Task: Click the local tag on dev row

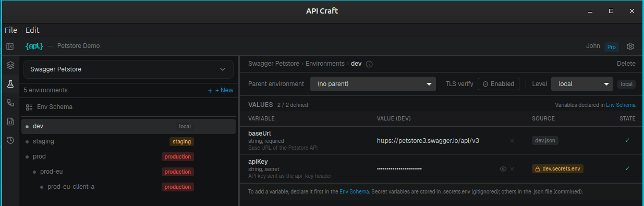Action: (x=185, y=126)
